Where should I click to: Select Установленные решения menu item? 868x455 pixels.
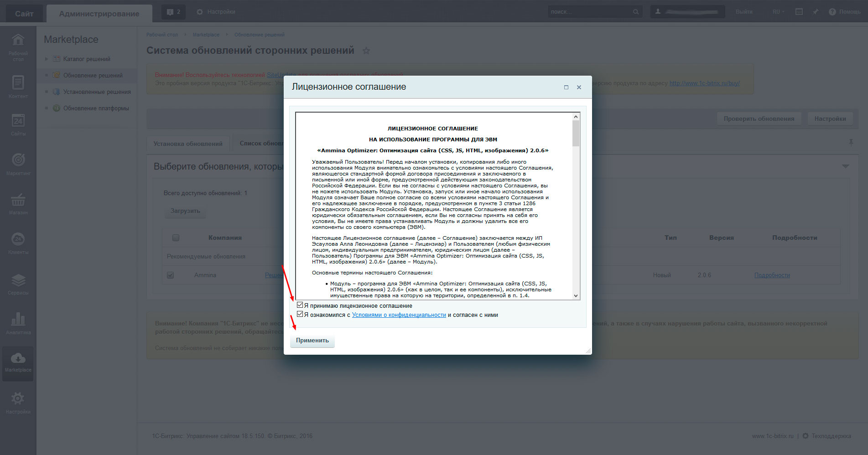pyautogui.click(x=97, y=92)
